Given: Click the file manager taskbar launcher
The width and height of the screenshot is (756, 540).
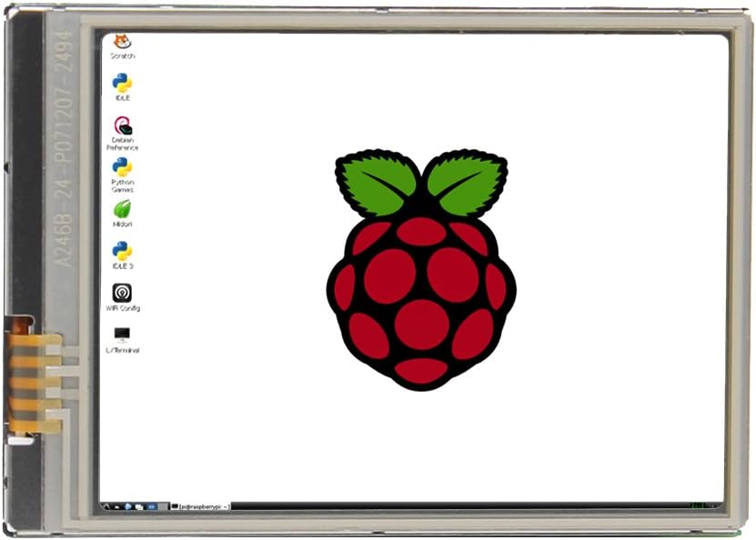Looking at the screenshot, I should pyautogui.click(x=117, y=507).
